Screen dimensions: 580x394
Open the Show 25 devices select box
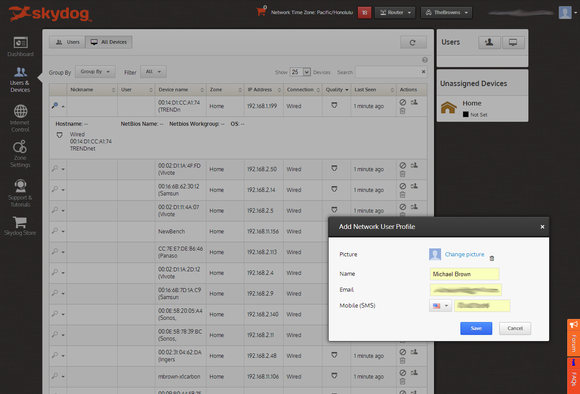300,72
